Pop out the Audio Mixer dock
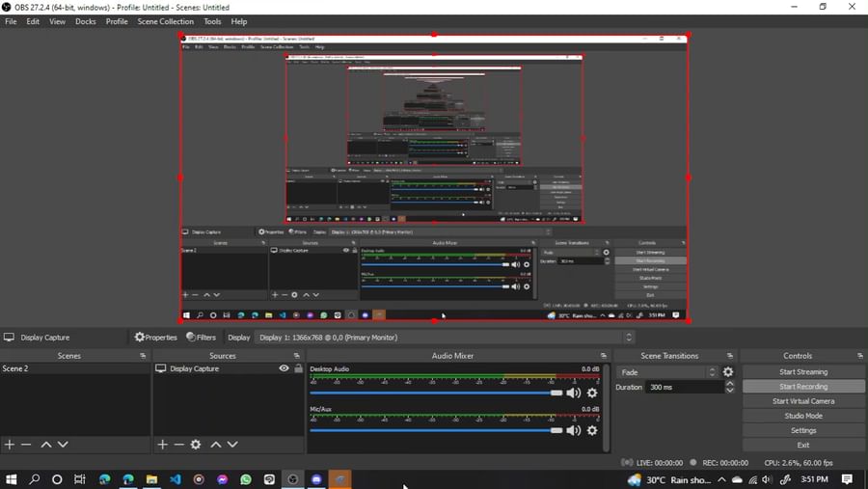The image size is (868, 489). pyautogui.click(x=604, y=356)
